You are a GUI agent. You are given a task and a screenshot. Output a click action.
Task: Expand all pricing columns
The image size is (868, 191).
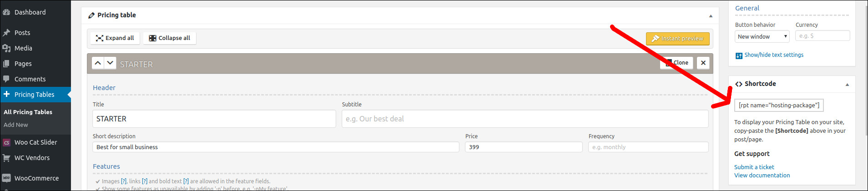115,38
